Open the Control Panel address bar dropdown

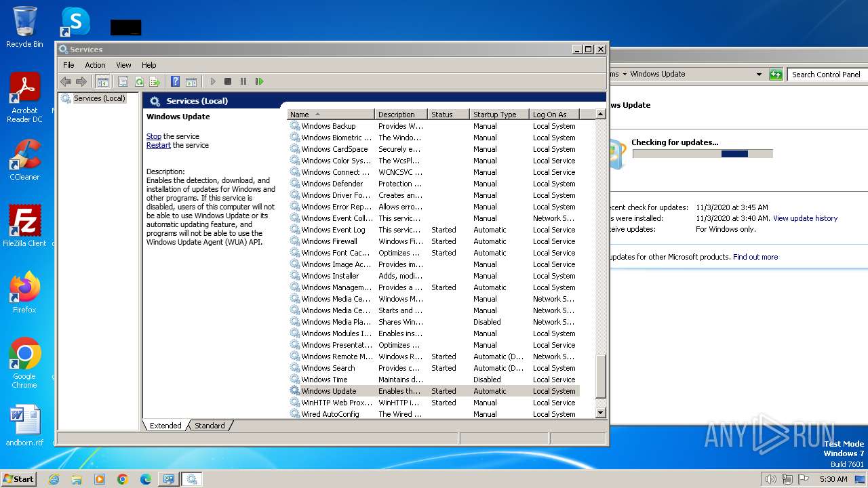click(759, 75)
